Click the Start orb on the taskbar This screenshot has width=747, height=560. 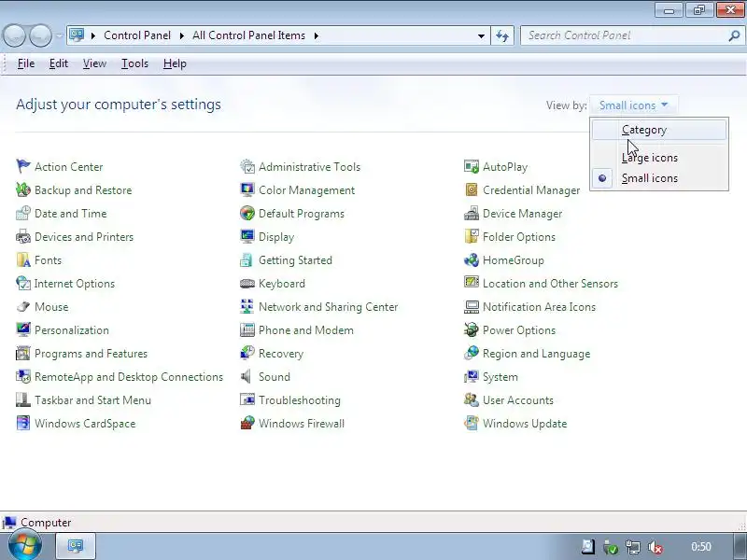[25, 545]
